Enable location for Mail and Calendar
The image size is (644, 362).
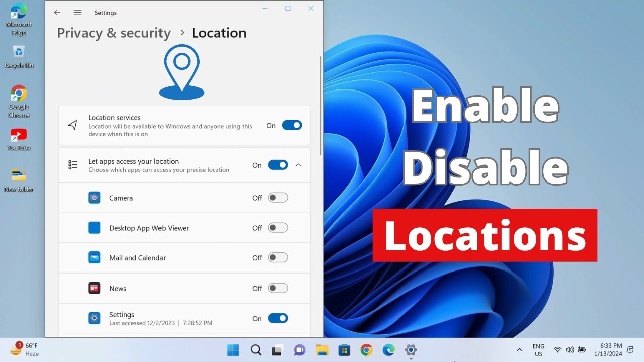point(278,257)
